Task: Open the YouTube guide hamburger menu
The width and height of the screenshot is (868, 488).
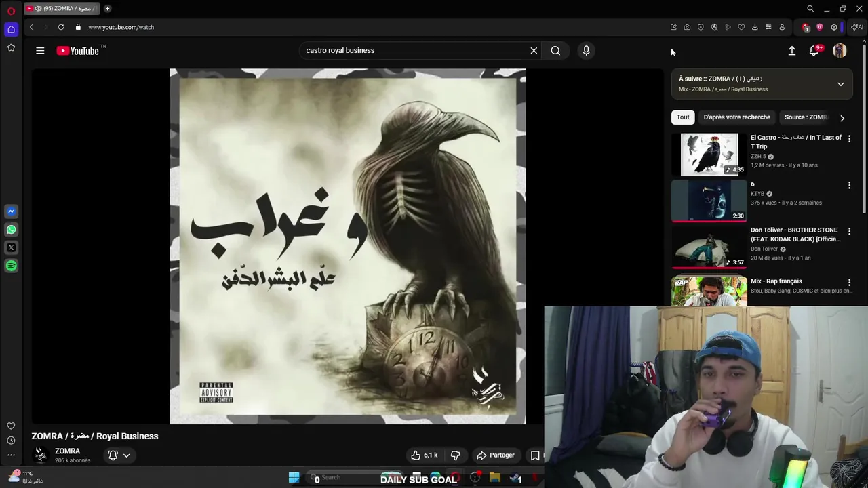Action: 40,51
